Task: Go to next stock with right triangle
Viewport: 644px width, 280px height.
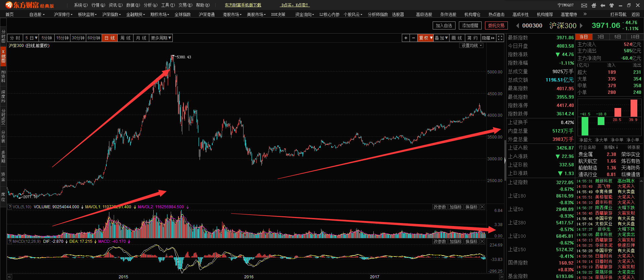Action: 581,25
